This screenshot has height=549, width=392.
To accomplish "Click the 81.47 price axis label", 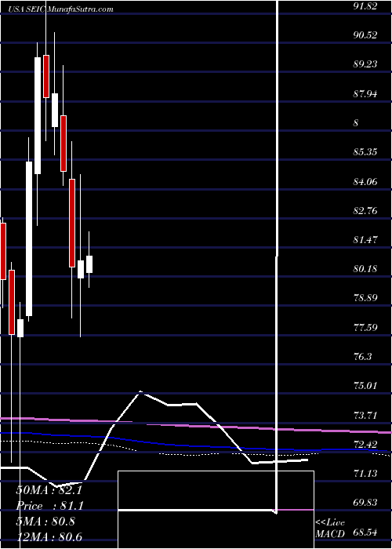I will pos(366,240).
